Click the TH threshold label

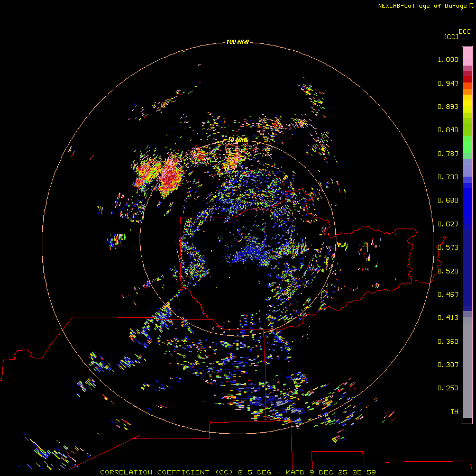[454, 412]
